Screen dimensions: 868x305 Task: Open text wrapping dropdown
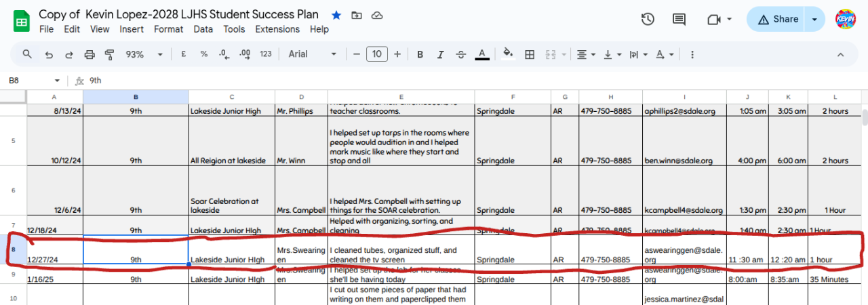[638, 54]
